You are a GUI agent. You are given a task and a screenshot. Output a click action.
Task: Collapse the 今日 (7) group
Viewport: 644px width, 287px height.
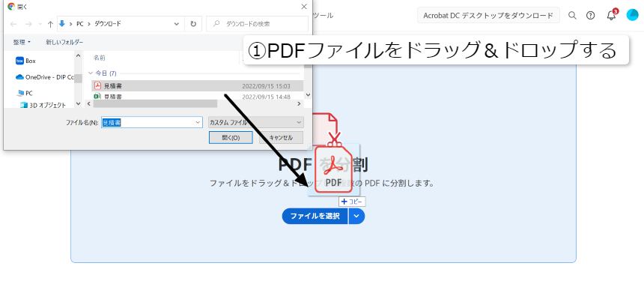[91, 73]
